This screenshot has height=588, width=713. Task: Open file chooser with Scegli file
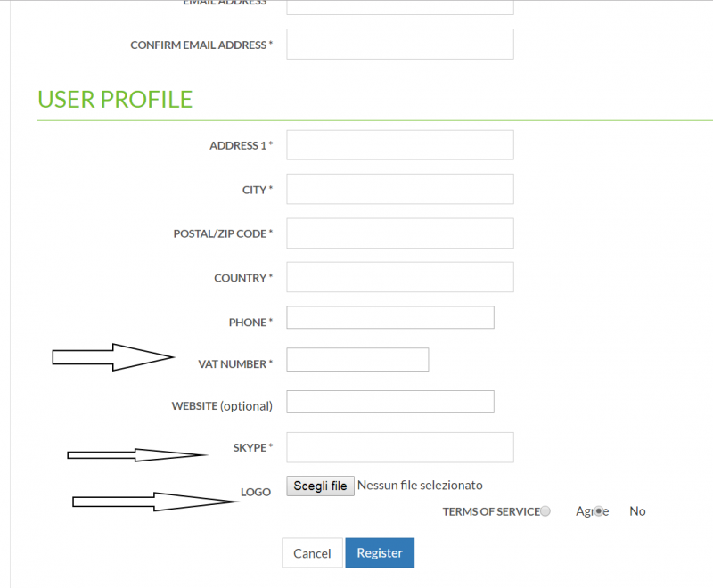[x=320, y=486]
